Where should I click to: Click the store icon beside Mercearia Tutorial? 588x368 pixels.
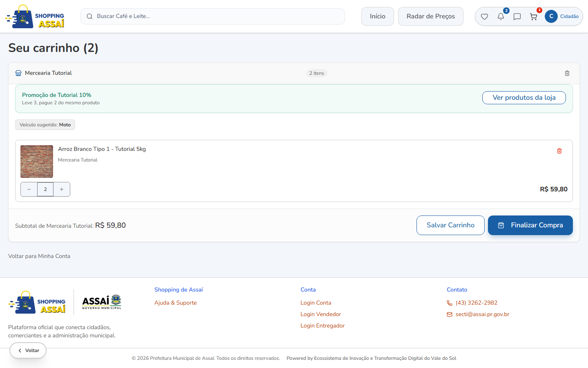click(18, 73)
